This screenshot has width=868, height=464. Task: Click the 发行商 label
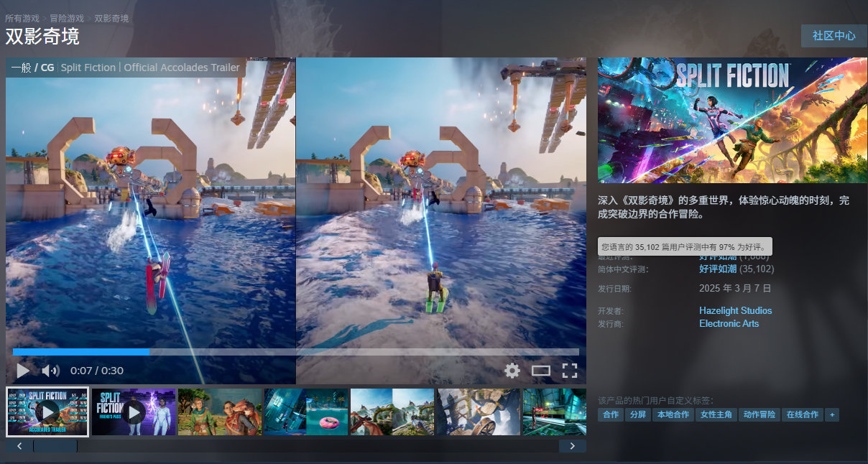[611, 324]
